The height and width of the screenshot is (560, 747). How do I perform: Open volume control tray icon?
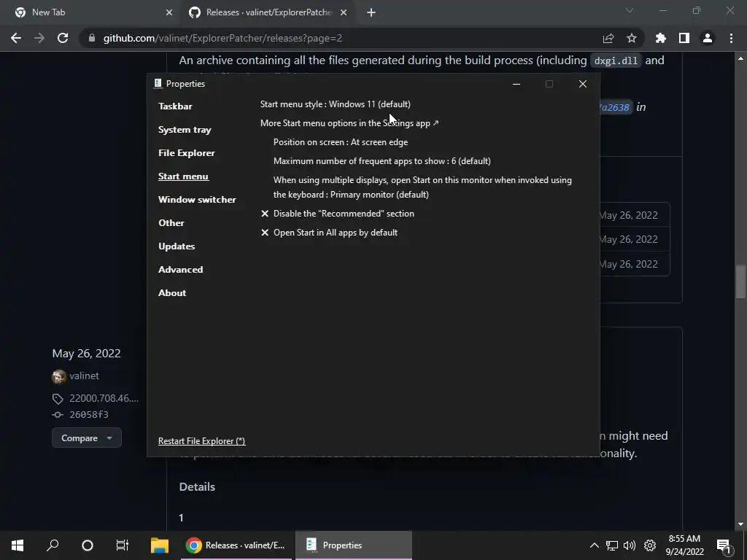(630, 545)
